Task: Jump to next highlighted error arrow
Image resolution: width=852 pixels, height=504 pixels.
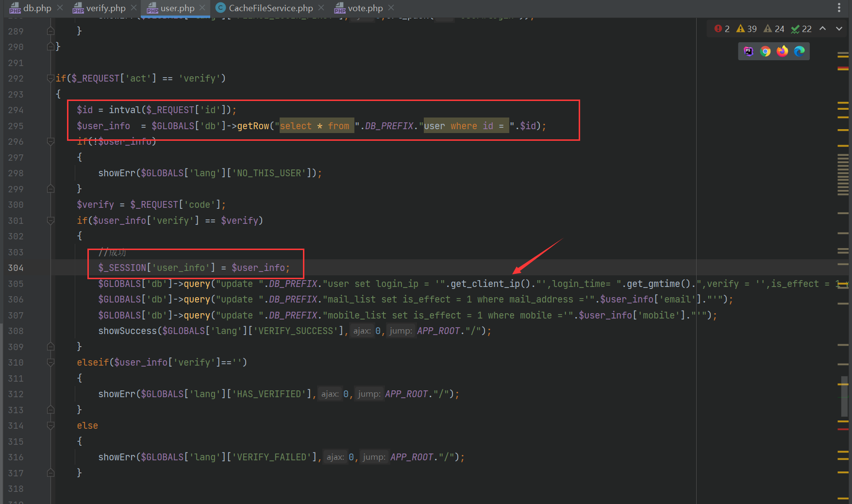Action: tap(839, 29)
